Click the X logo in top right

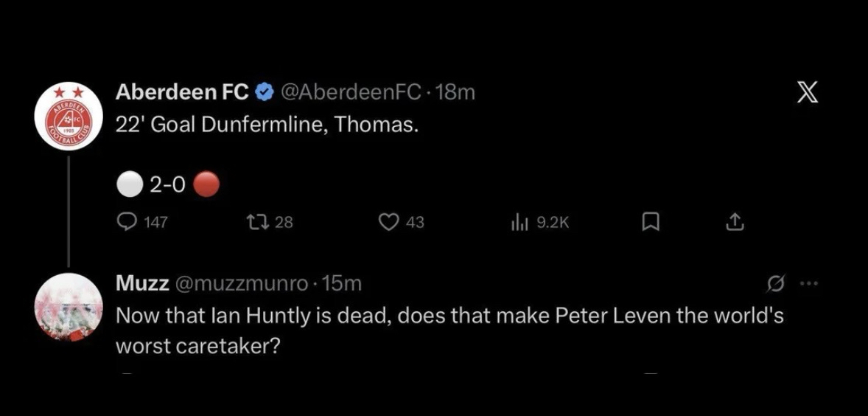click(808, 94)
